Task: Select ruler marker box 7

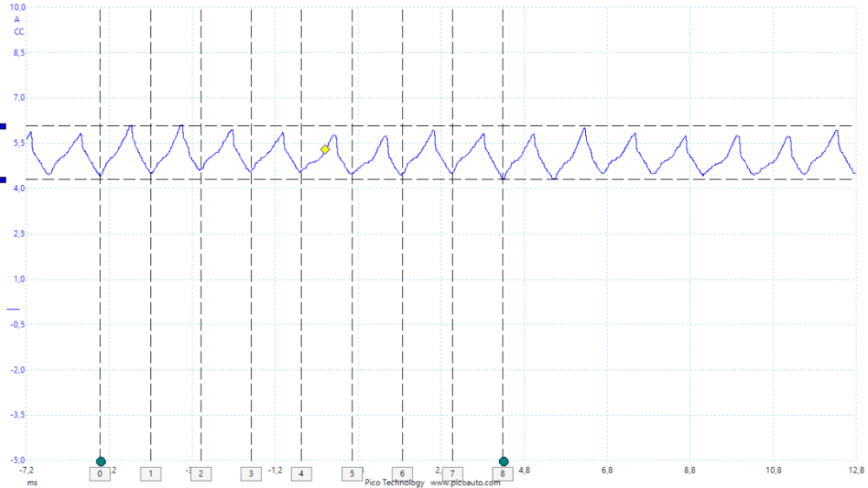Action: 453,474
